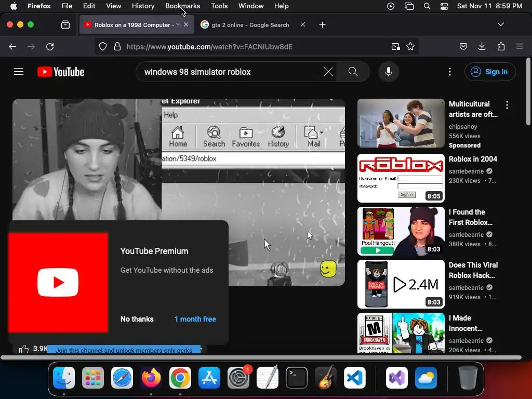
Task: Like the video thumbs up
Action: point(24,349)
